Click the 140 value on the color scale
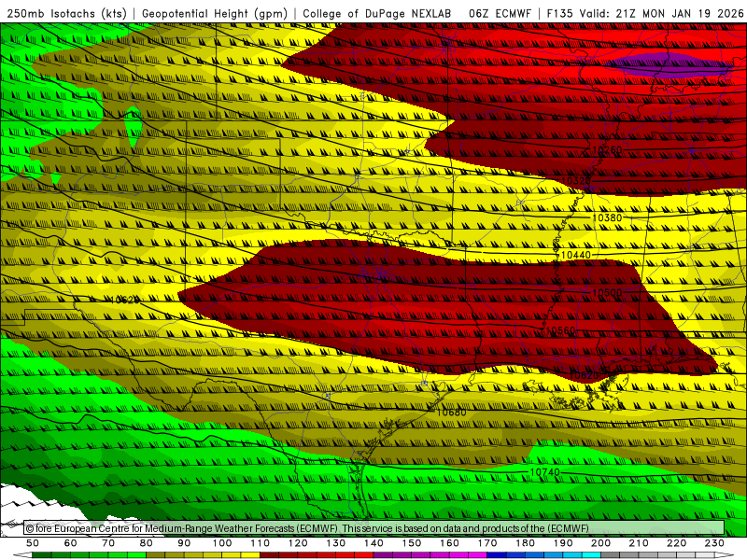The width and height of the screenshot is (747, 560). click(x=373, y=543)
